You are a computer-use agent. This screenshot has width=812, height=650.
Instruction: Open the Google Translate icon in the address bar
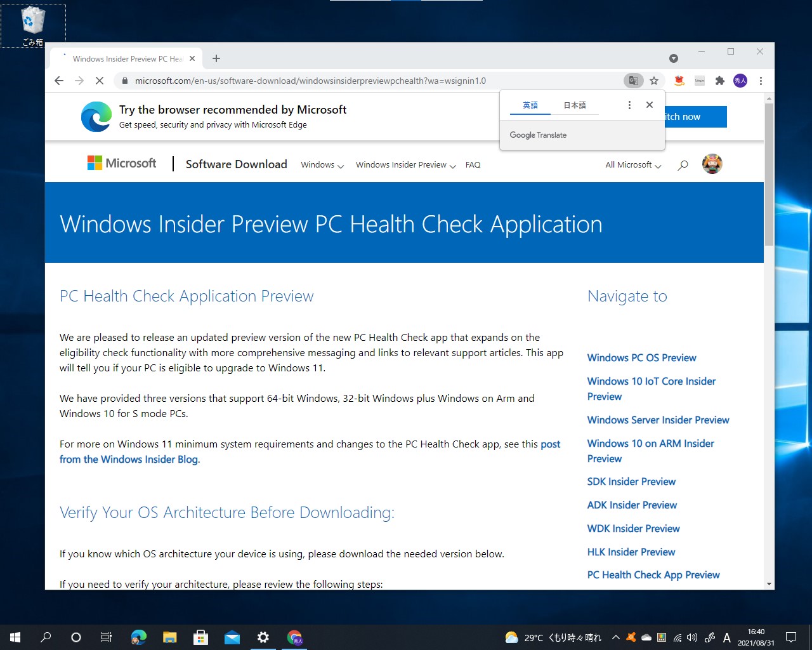tap(633, 81)
